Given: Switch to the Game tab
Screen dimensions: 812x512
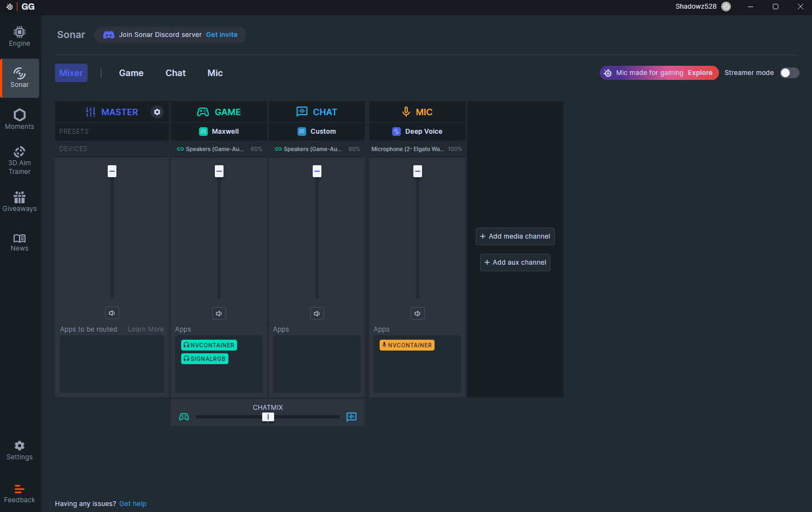Looking at the screenshot, I should tap(131, 73).
